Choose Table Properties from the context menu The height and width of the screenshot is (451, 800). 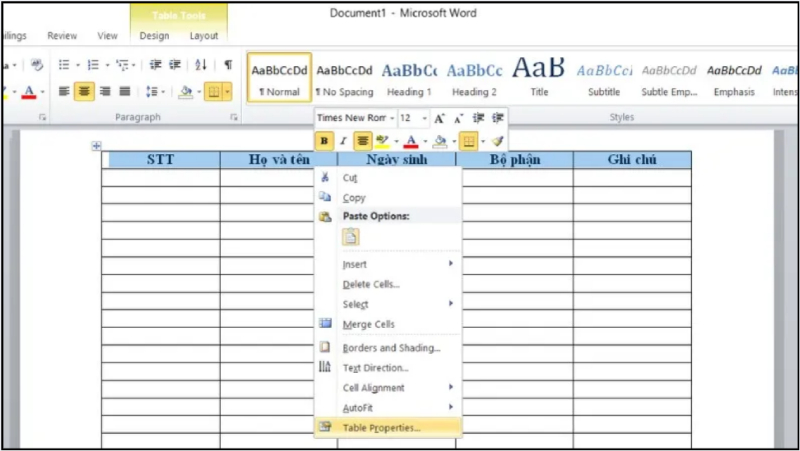(x=381, y=427)
